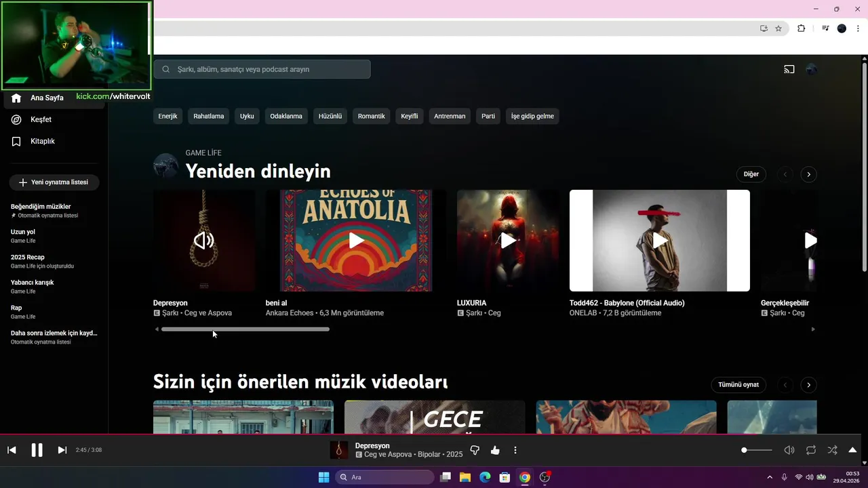868x488 pixels.
Task: Toggle repeat mode in player bar
Action: pos(811,450)
